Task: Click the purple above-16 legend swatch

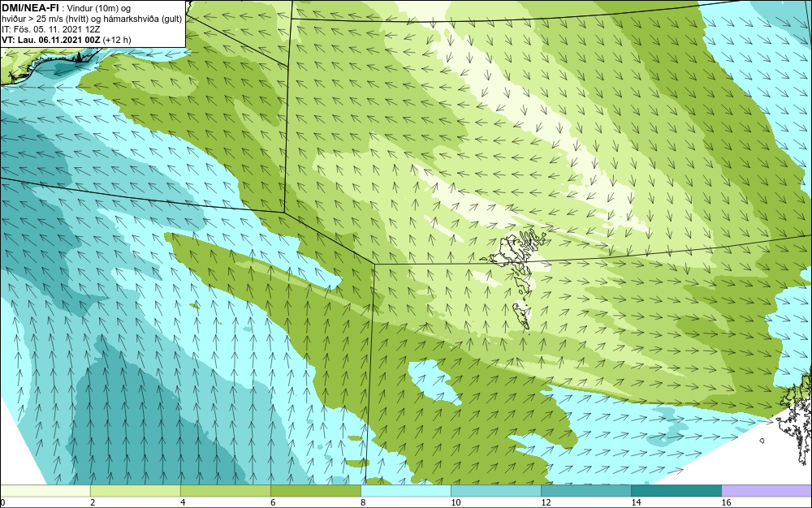Action: pos(767,490)
